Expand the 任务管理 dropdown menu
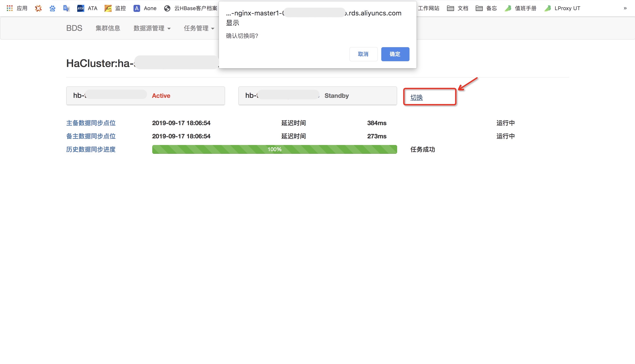635x364 pixels. coord(199,28)
